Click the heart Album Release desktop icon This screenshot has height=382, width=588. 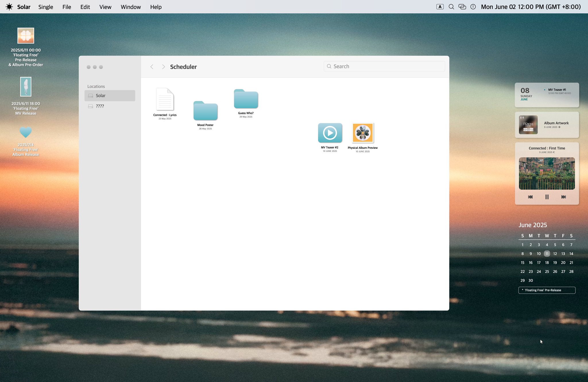(x=26, y=132)
